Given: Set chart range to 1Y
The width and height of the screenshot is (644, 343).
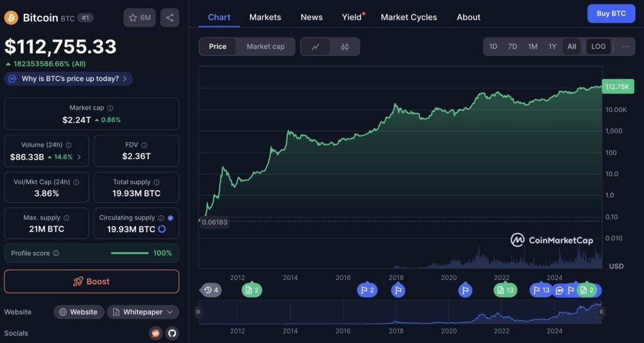Looking at the screenshot, I should (x=552, y=47).
